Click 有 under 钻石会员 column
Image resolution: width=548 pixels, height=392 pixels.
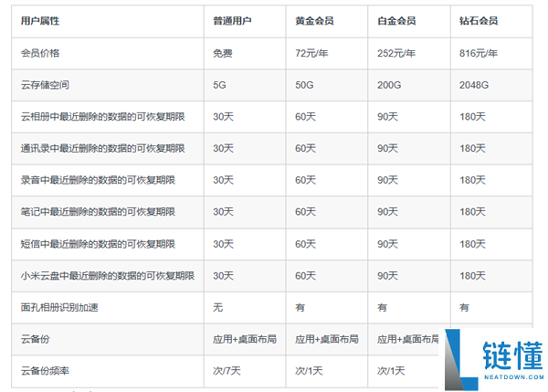click(x=464, y=308)
